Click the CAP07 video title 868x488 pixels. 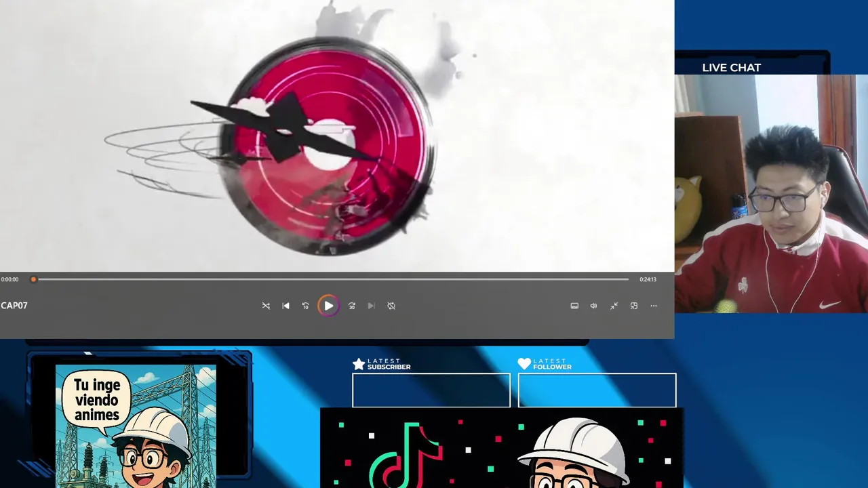(x=14, y=306)
